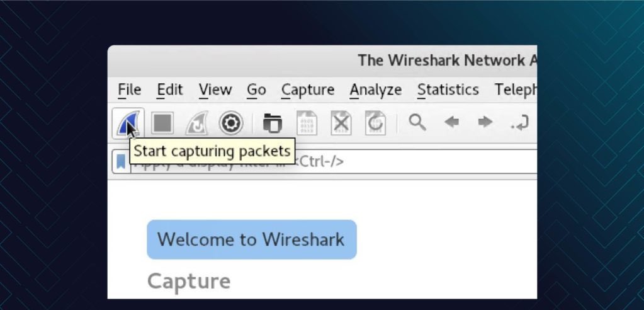The image size is (644, 310).
Task: Open capture options gear icon
Action: click(231, 123)
